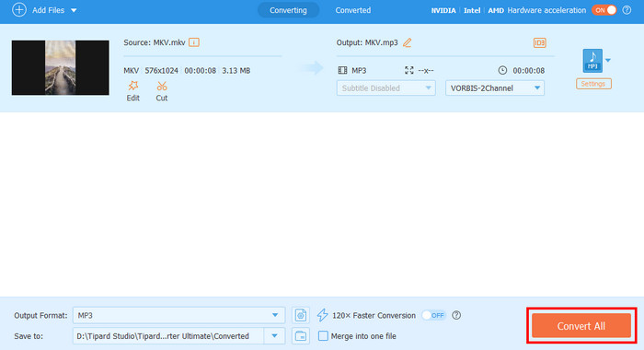Open the Edit star wand icon
This screenshot has height=350, width=644.
(x=132, y=86)
